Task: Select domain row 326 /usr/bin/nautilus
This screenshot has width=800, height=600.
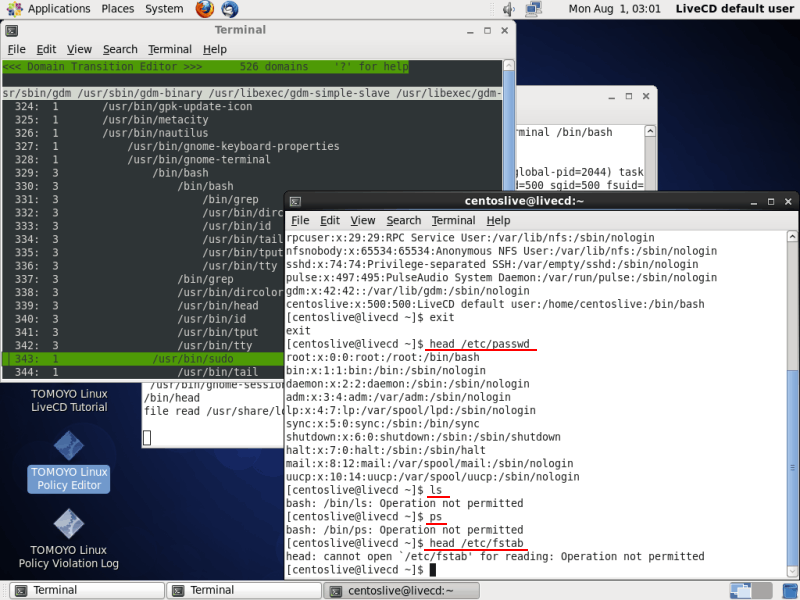Action: pyautogui.click(x=252, y=133)
